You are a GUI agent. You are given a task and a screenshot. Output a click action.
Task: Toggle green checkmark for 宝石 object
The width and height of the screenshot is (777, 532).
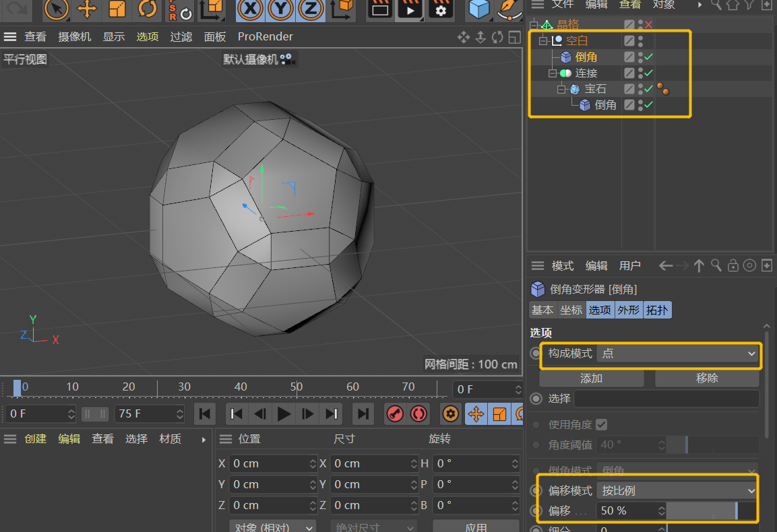649,89
